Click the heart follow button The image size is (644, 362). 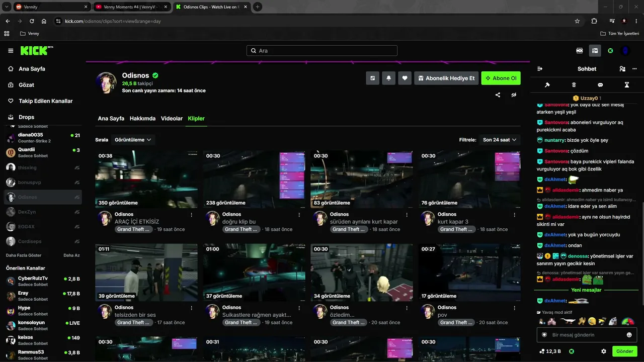pyautogui.click(x=405, y=78)
